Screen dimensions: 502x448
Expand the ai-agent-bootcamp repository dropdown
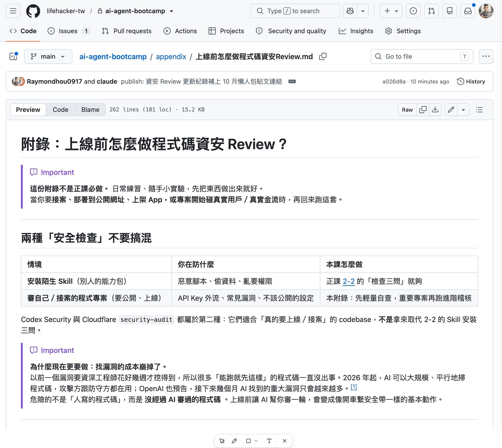coord(171,11)
